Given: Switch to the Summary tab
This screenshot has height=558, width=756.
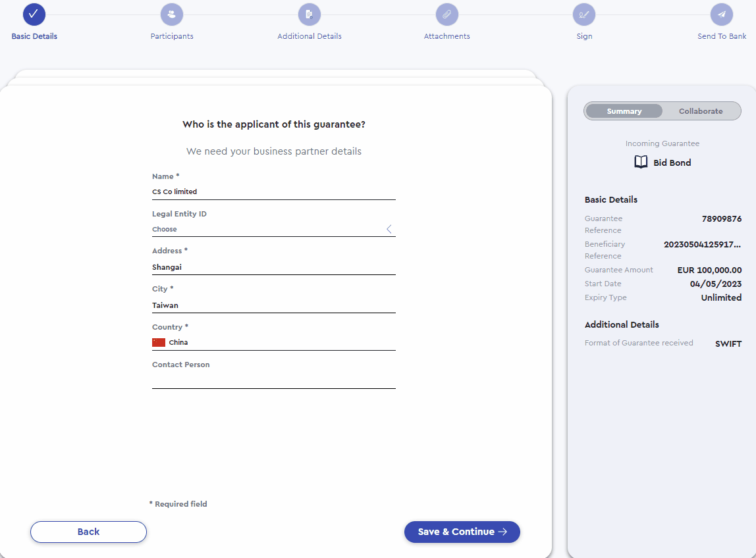Looking at the screenshot, I should [624, 111].
